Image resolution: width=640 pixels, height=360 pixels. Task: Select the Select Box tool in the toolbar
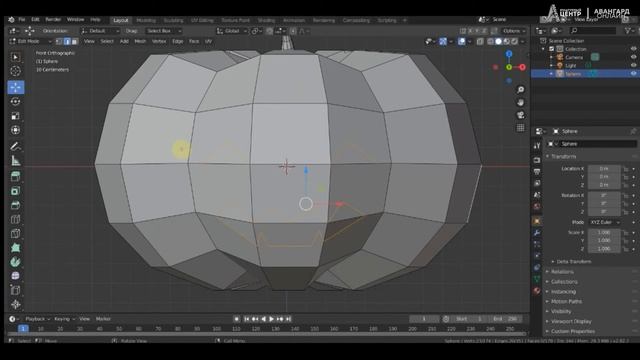(x=16, y=57)
